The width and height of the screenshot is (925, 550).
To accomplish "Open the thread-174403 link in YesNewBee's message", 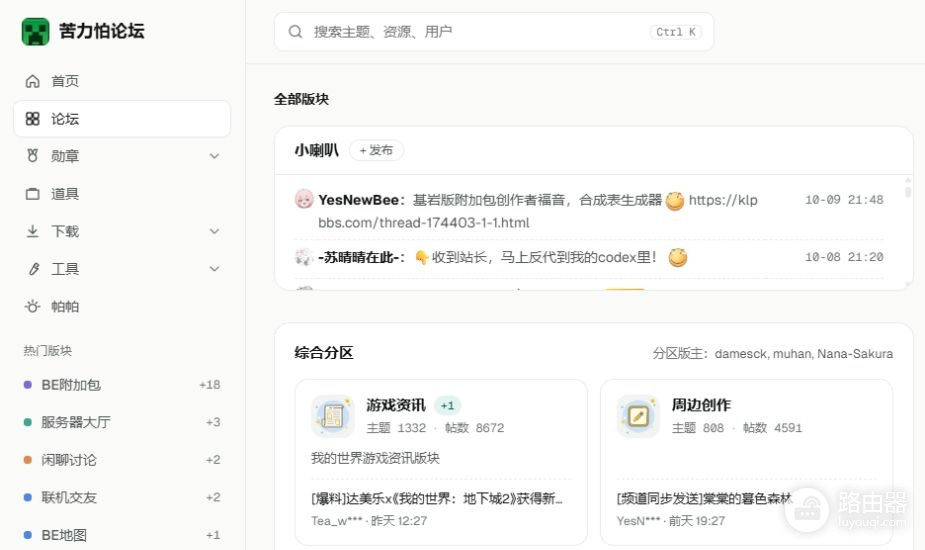I will [x=424, y=222].
